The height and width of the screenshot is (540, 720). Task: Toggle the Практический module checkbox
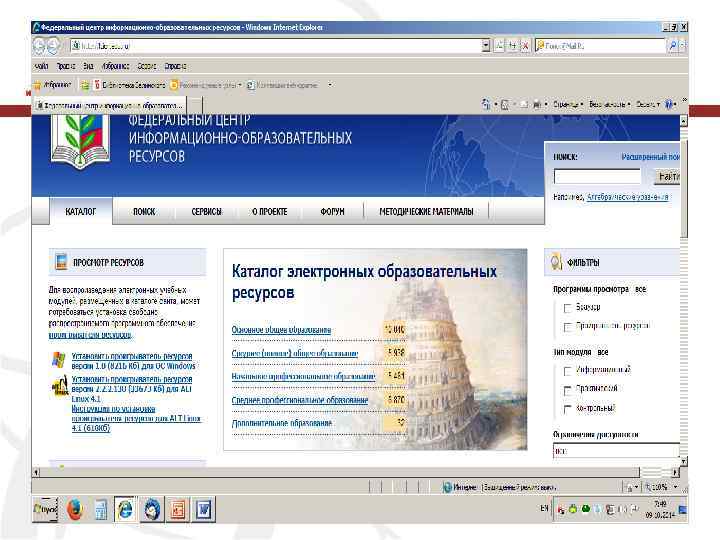tap(568, 390)
